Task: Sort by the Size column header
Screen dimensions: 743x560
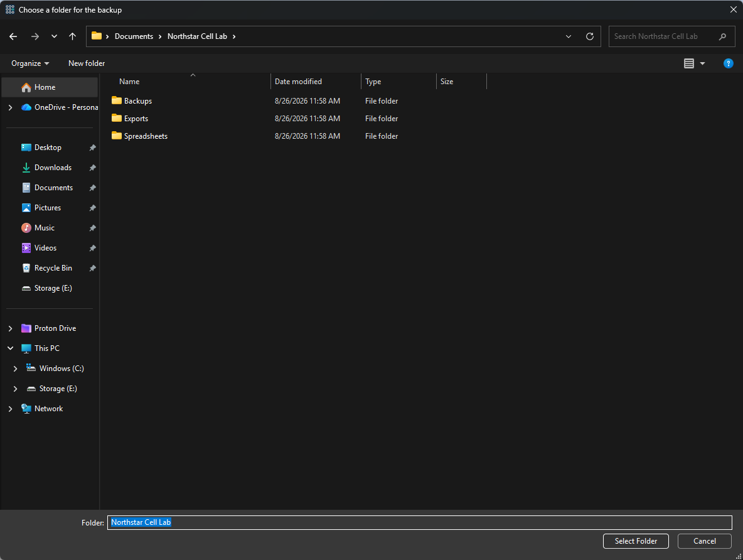Action: coord(461,82)
